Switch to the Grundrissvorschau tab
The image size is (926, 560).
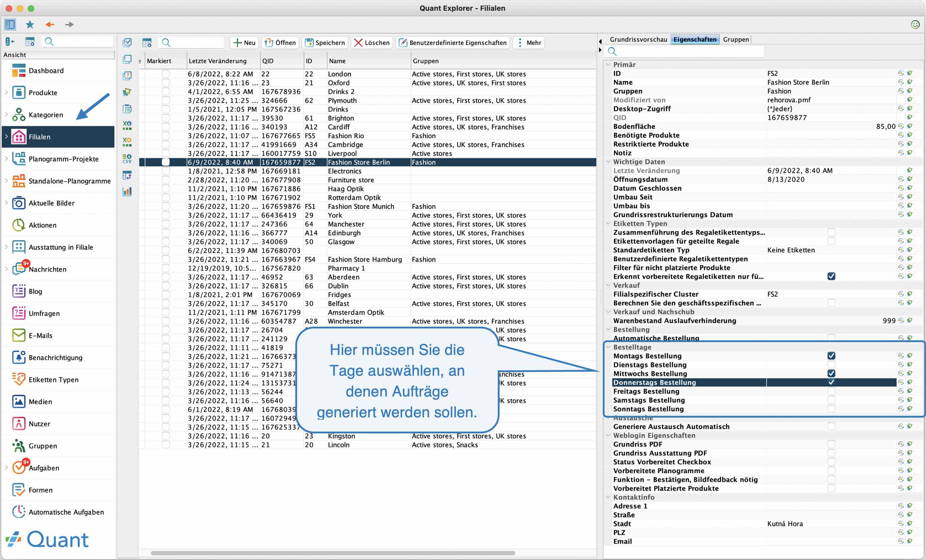[x=638, y=40]
